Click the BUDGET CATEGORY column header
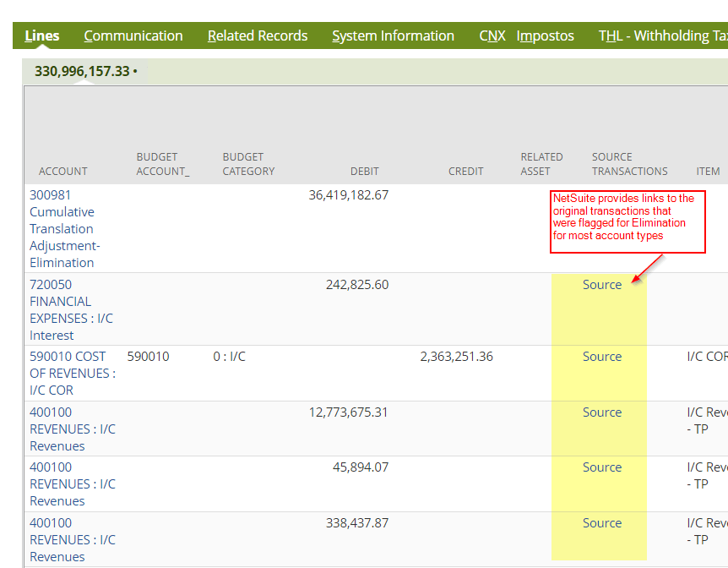Viewport: 728px width, 568px height. coord(248,164)
